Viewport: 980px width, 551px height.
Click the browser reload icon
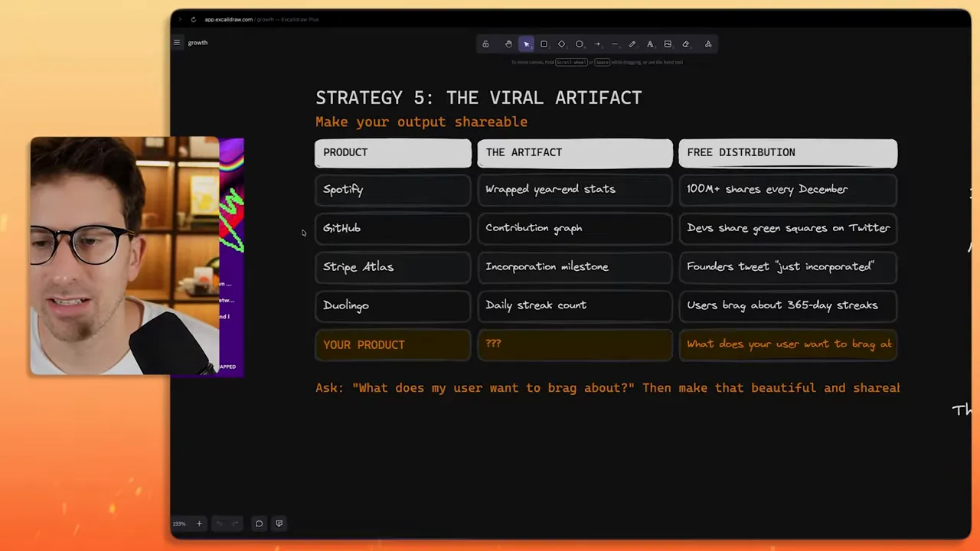click(x=193, y=19)
